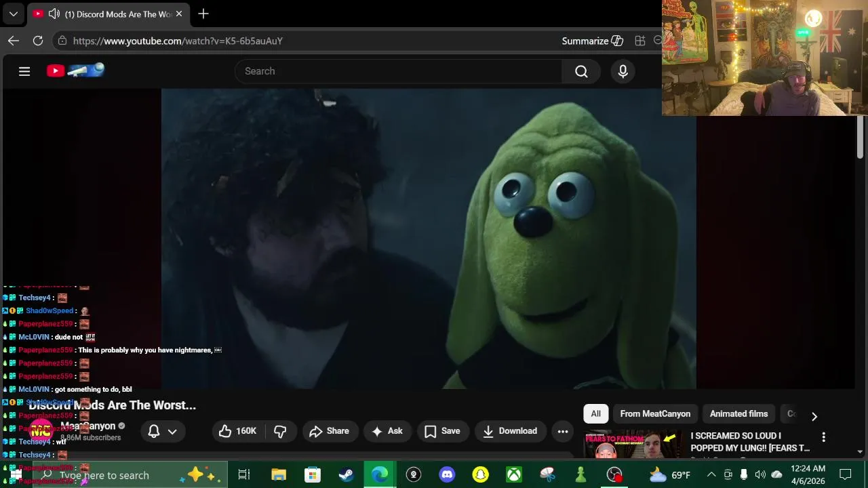Screen dimensions: 868x488
Task: Open Microsoft Store from the taskbar
Action: (312, 475)
